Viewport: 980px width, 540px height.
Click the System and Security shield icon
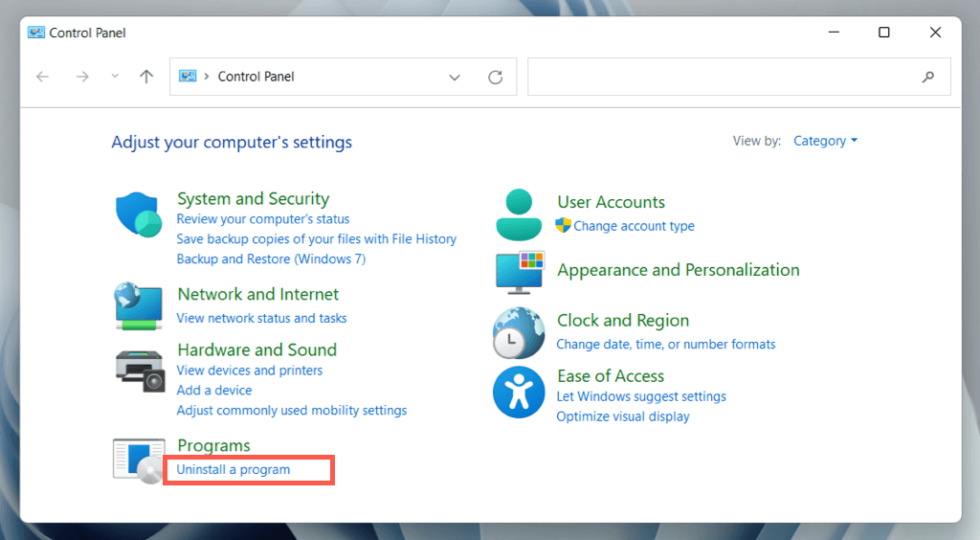click(139, 214)
